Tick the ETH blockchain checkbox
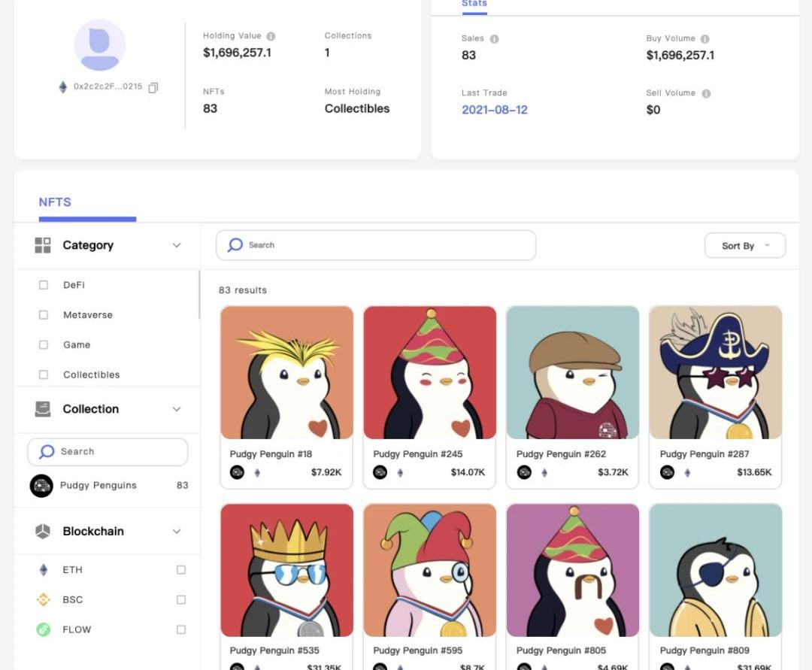Viewport: 812px width, 670px height. (180, 570)
